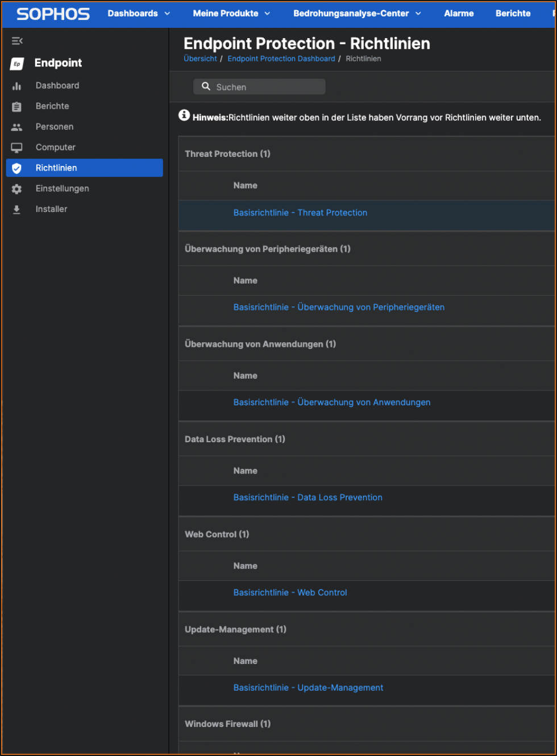557x756 pixels.
Task: Open the Bedrohungsanalyse-Center dropdown
Action: click(357, 14)
